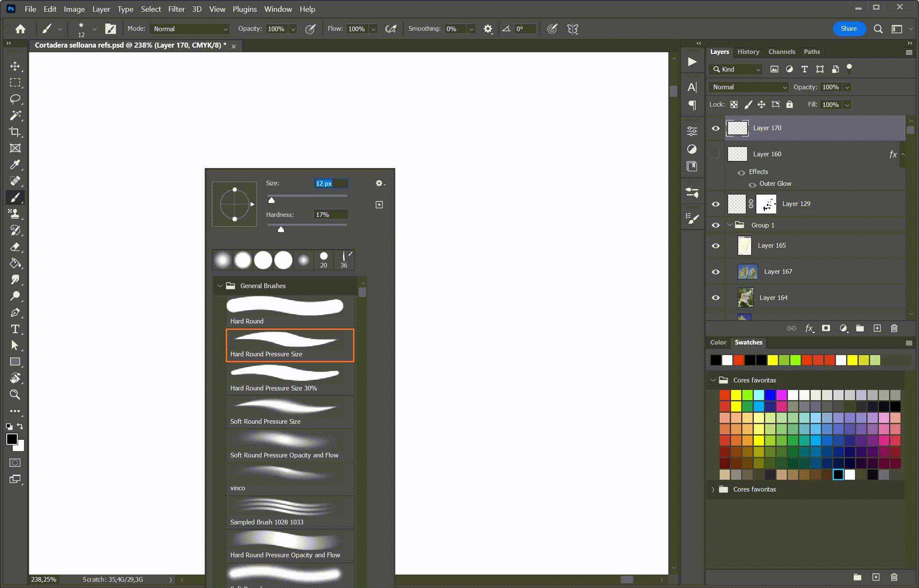Image resolution: width=919 pixels, height=588 pixels.
Task: Select the Move tool
Action: coord(15,66)
